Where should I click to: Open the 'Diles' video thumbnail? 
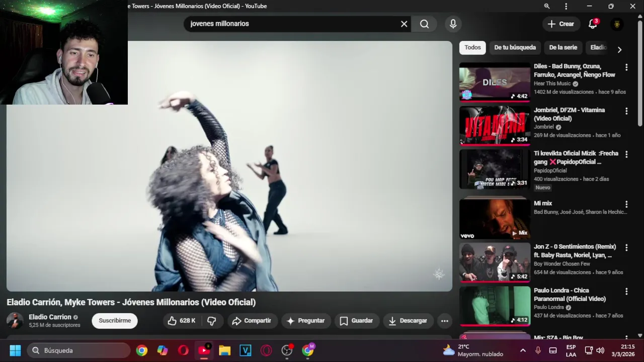click(495, 81)
